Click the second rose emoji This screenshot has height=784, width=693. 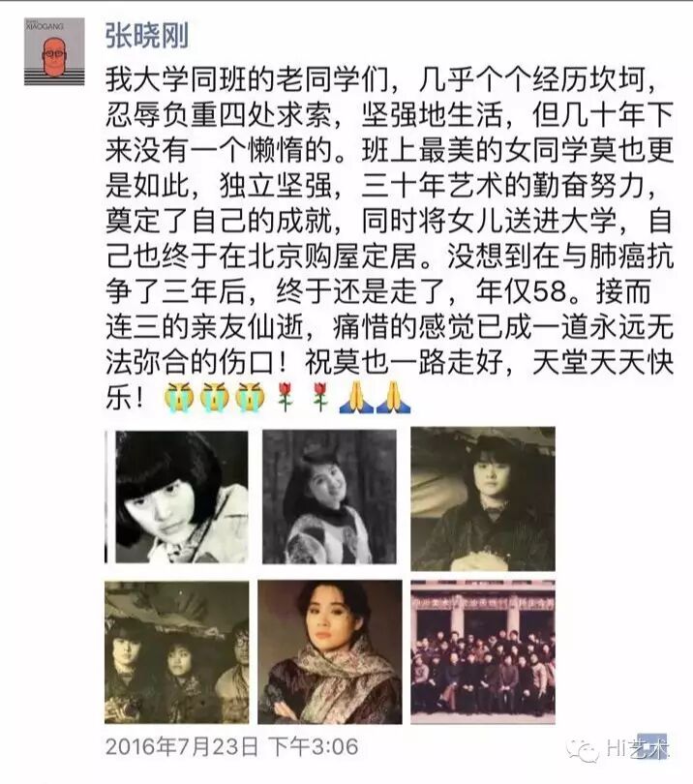click(x=320, y=397)
